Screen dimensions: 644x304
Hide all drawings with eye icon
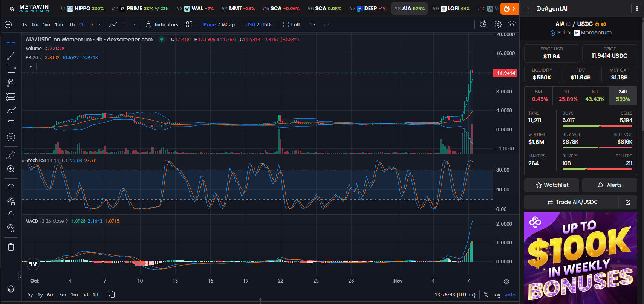11,228
